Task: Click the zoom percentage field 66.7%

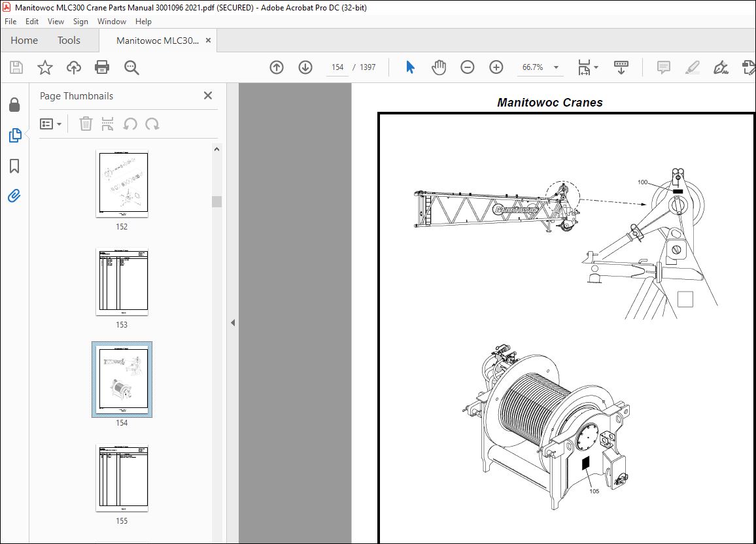Action: click(x=533, y=67)
